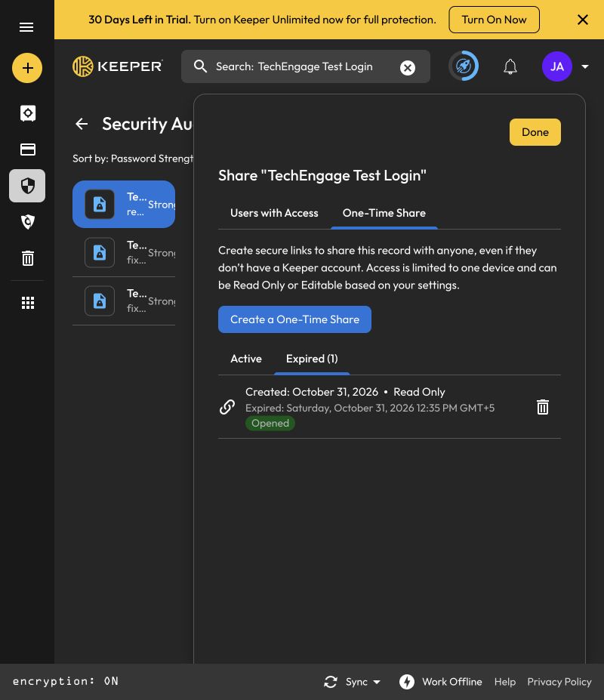
Task: Click the Work Offline label
Action: pos(451,682)
